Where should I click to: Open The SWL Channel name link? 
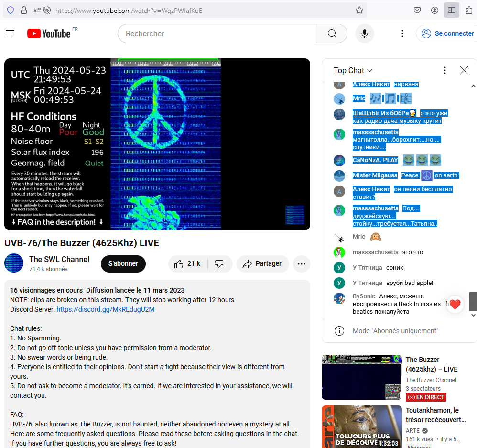point(59,259)
